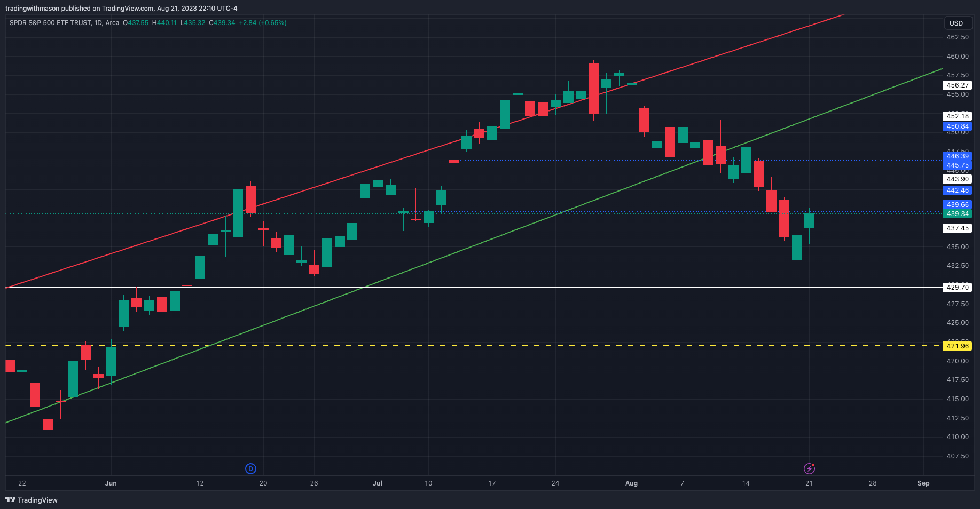Viewport: 980px width, 509px height.
Task: Click the close value C439.34
Action: [x=222, y=23]
